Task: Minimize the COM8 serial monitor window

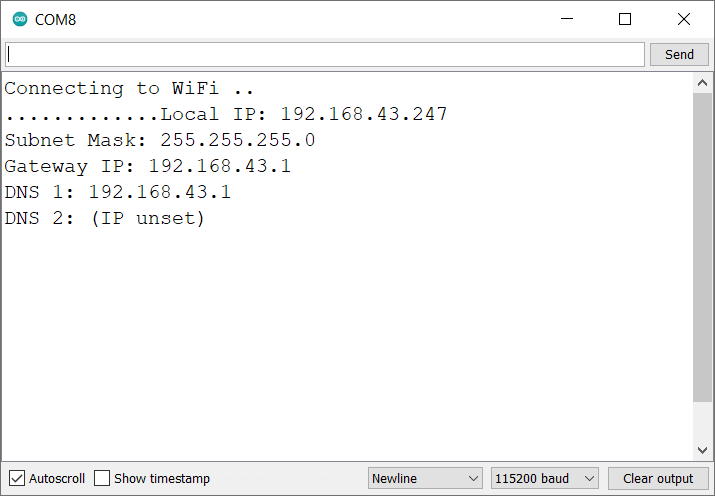Action: (567, 19)
